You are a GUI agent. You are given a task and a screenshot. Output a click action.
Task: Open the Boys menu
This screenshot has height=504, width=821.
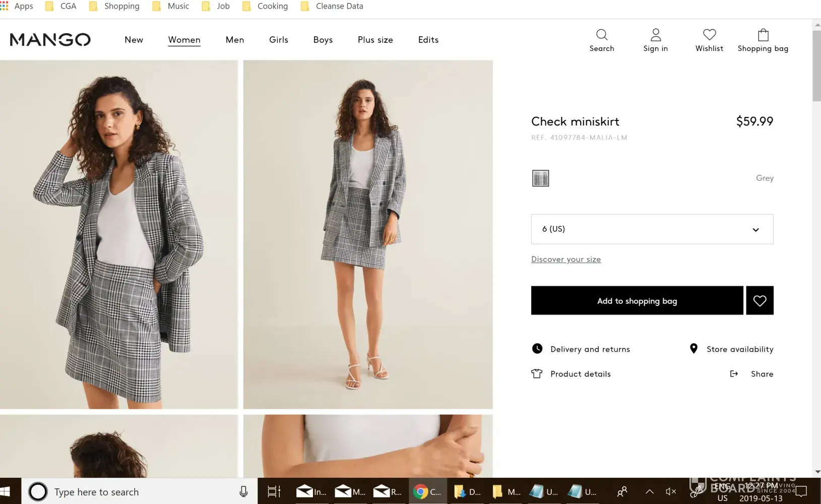(x=323, y=40)
